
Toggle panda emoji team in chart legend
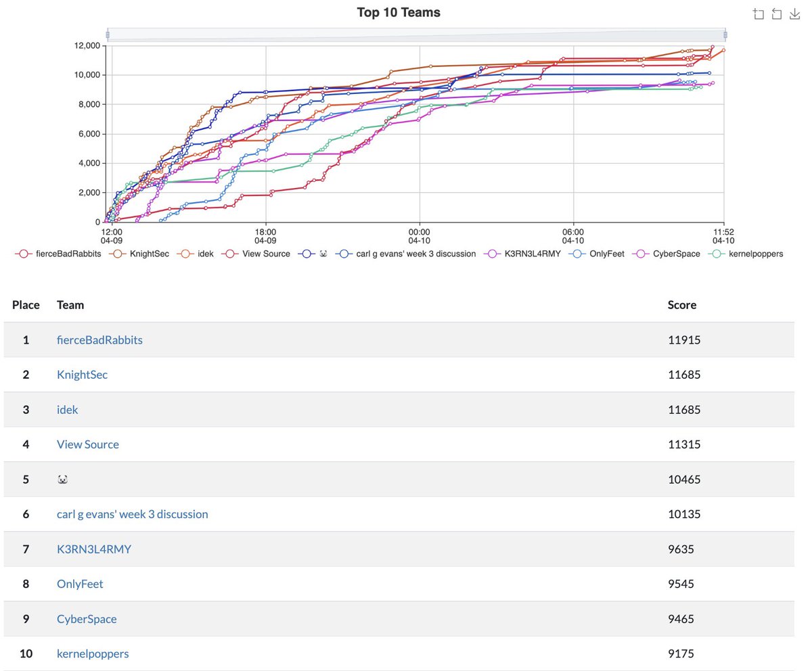(x=313, y=254)
